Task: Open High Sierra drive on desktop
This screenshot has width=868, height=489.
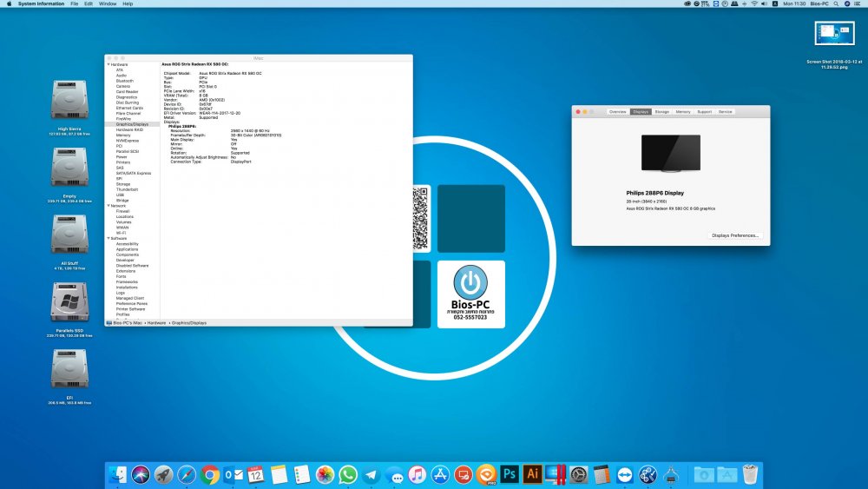Action: click(x=69, y=100)
